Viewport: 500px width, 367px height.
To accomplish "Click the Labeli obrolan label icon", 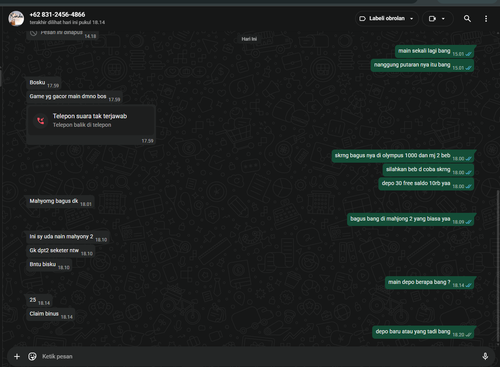I will [x=362, y=18].
